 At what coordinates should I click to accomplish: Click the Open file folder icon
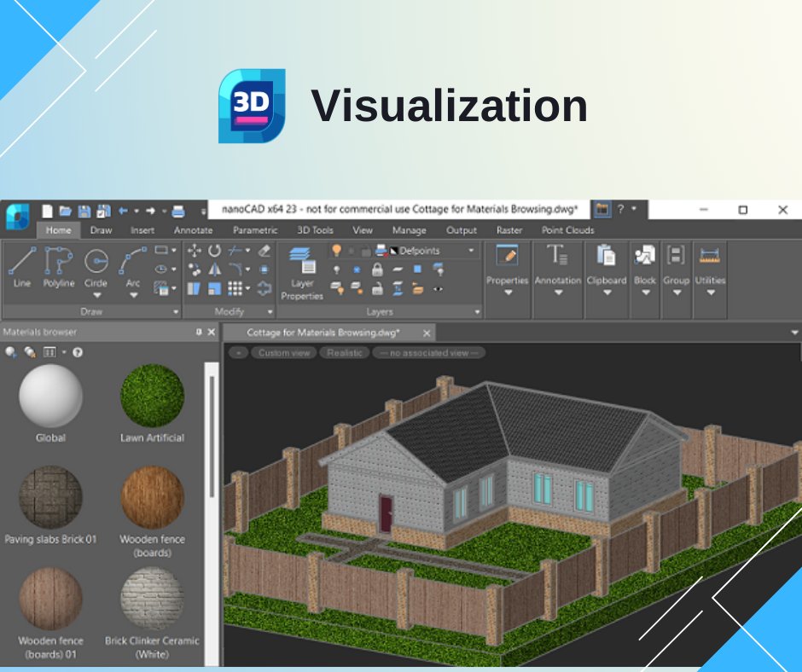[x=66, y=211]
